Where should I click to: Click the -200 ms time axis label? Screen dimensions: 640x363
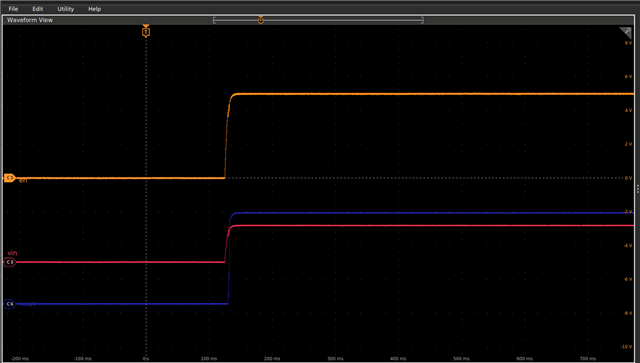pyautogui.click(x=20, y=359)
